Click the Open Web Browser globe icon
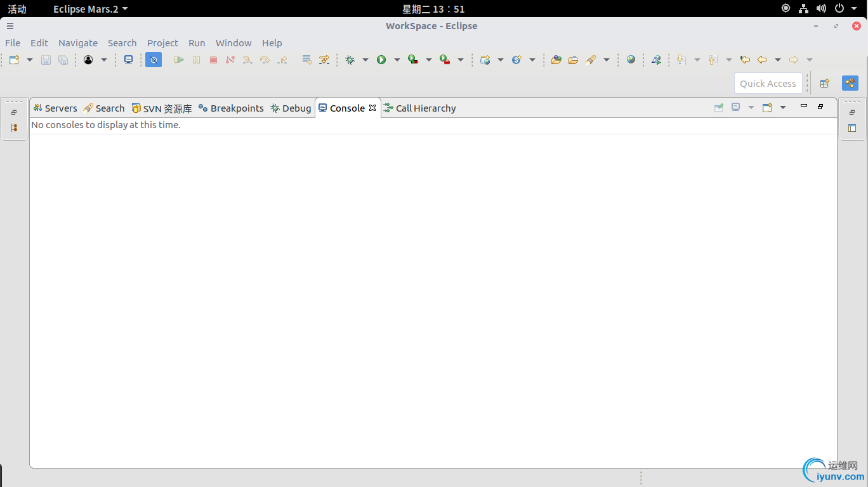 [631, 60]
